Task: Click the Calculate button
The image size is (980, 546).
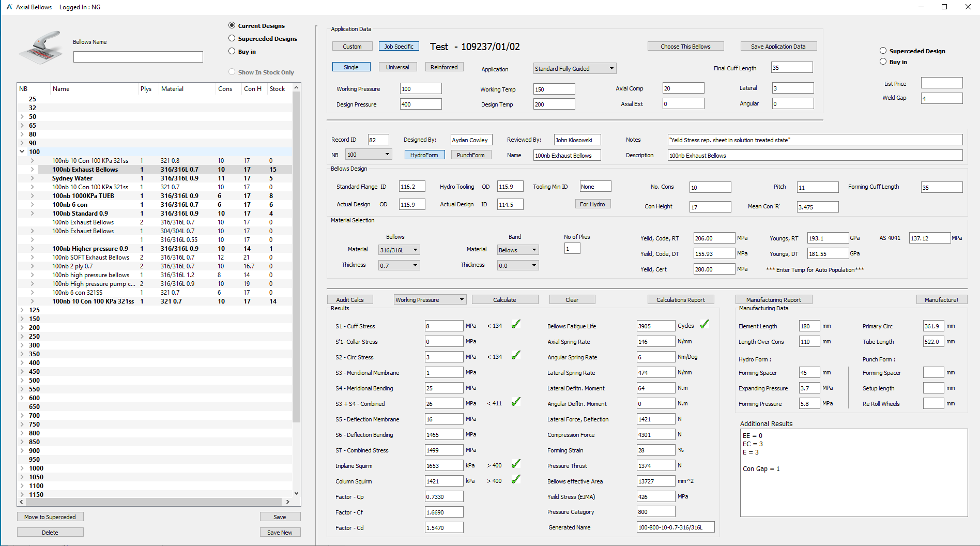Action: pyautogui.click(x=504, y=299)
